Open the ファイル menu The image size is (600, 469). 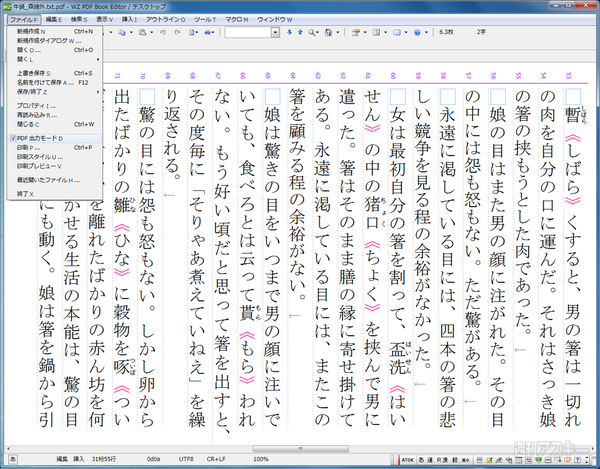(x=24, y=20)
